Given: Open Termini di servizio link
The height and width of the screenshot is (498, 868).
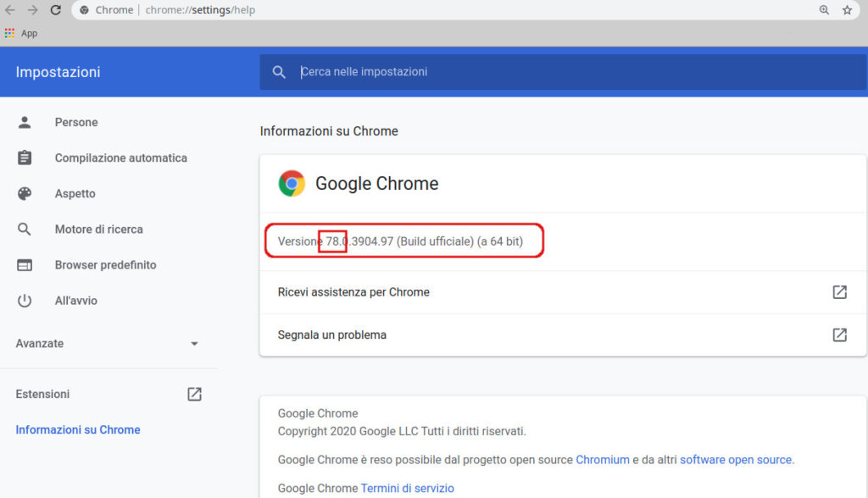Looking at the screenshot, I should [407, 488].
